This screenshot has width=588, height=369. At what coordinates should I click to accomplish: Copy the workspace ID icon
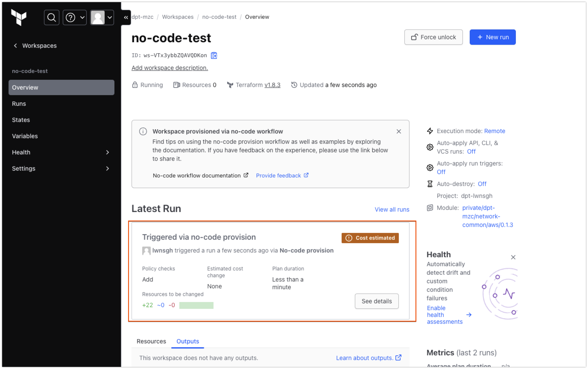[x=214, y=55]
